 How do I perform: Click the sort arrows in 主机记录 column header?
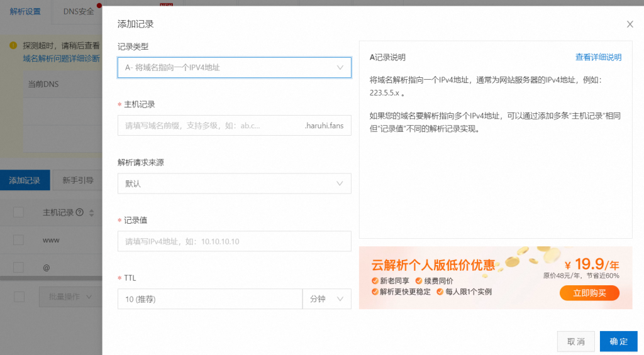[92, 212]
